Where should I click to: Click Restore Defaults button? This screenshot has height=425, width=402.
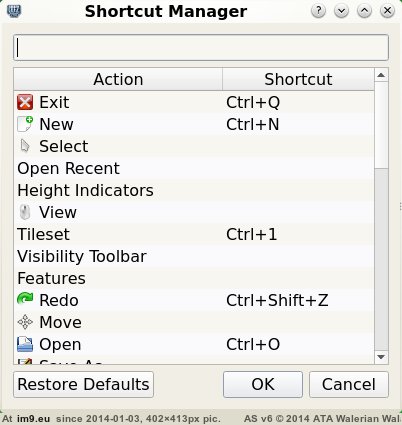click(84, 384)
